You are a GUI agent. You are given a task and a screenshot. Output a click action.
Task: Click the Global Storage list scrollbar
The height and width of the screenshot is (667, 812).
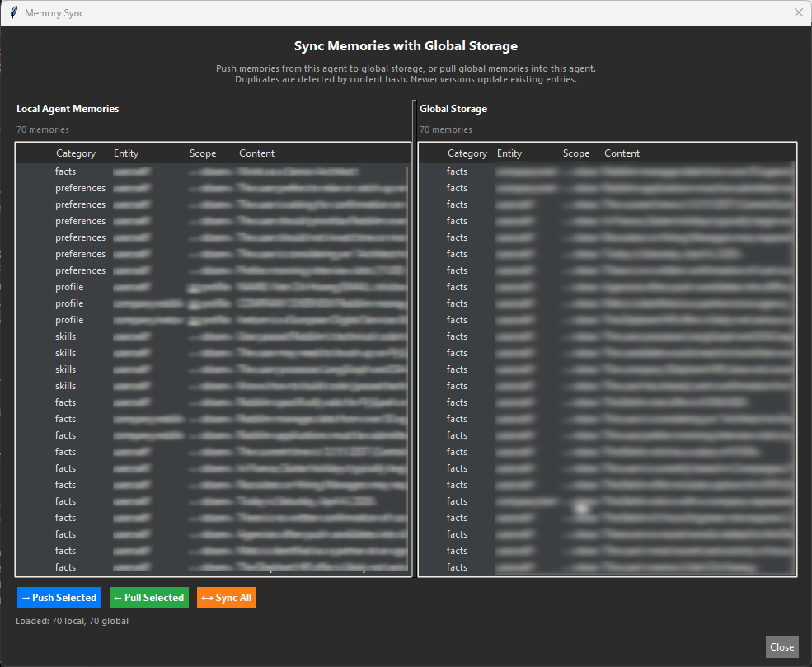click(x=792, y=363)
